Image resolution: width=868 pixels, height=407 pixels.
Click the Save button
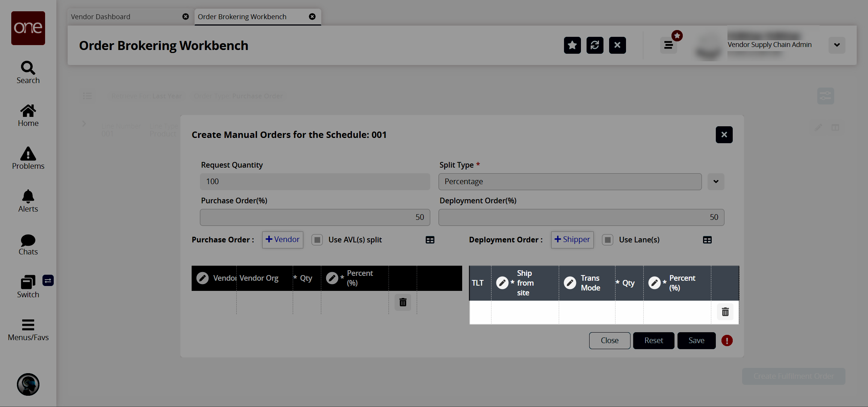[x=696, y=340]
